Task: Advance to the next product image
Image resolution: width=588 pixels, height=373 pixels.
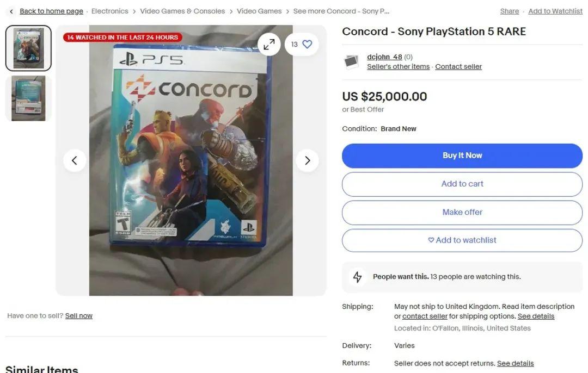Action: pyautogui.click(x=307, y=160)
